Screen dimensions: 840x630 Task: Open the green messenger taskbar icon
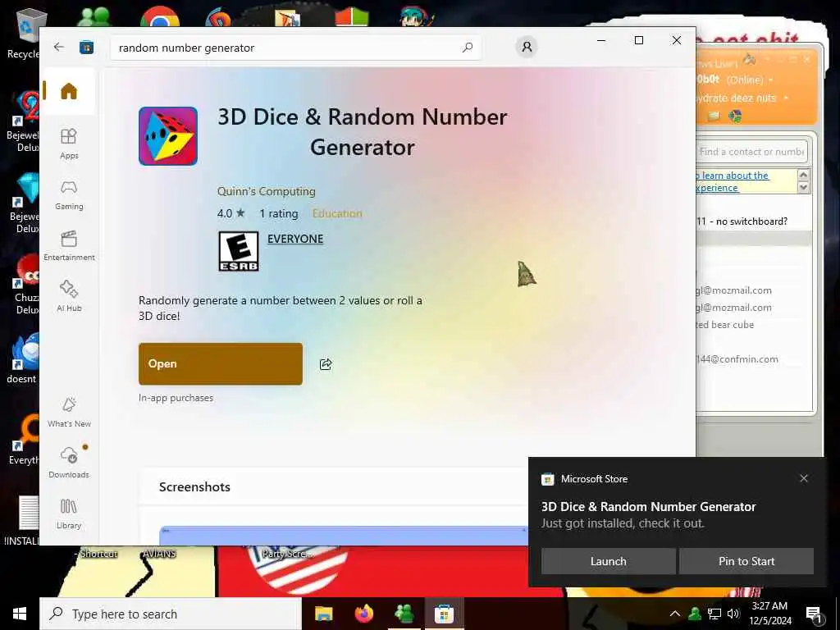(x=404, y=614)
